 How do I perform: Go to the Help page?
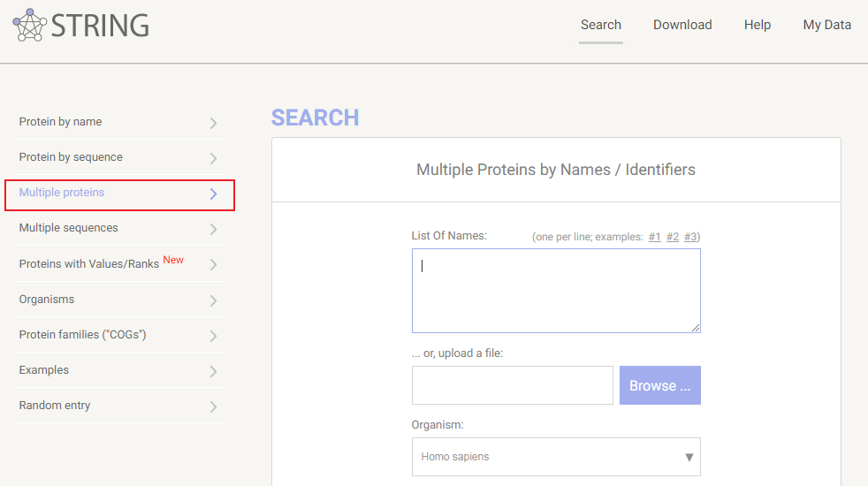click(x=758, y=25)
